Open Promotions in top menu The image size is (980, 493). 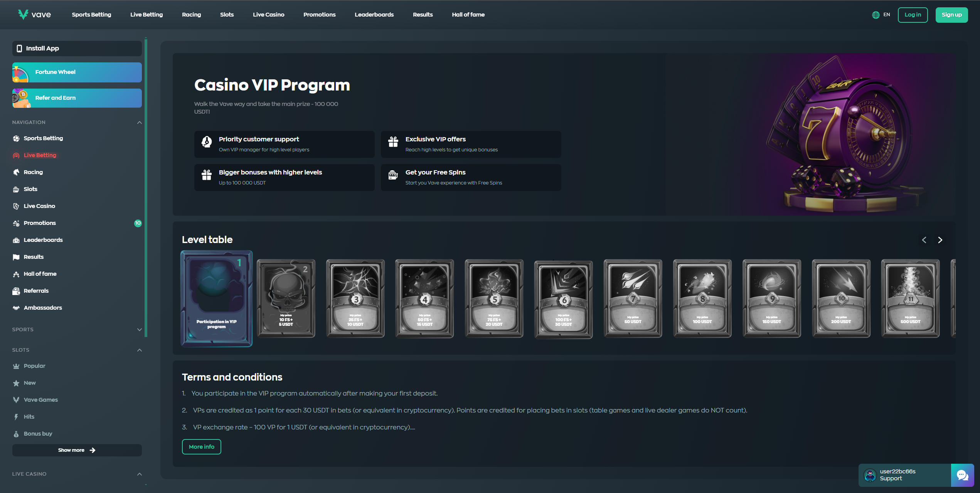tap(320, 15)
